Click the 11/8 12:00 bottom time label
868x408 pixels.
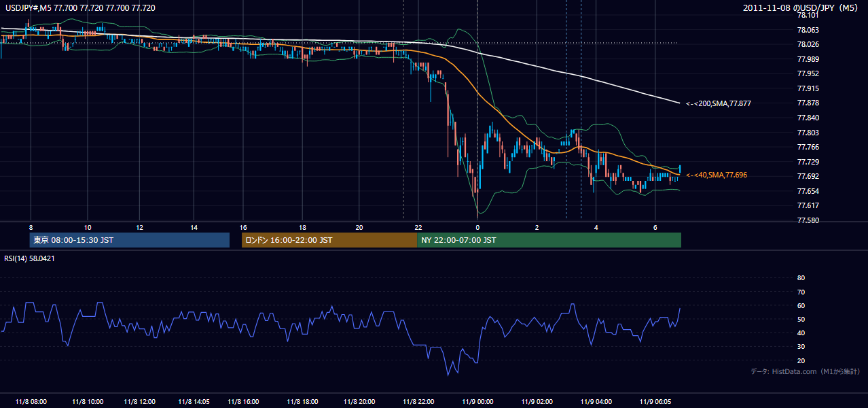point(139,402)
